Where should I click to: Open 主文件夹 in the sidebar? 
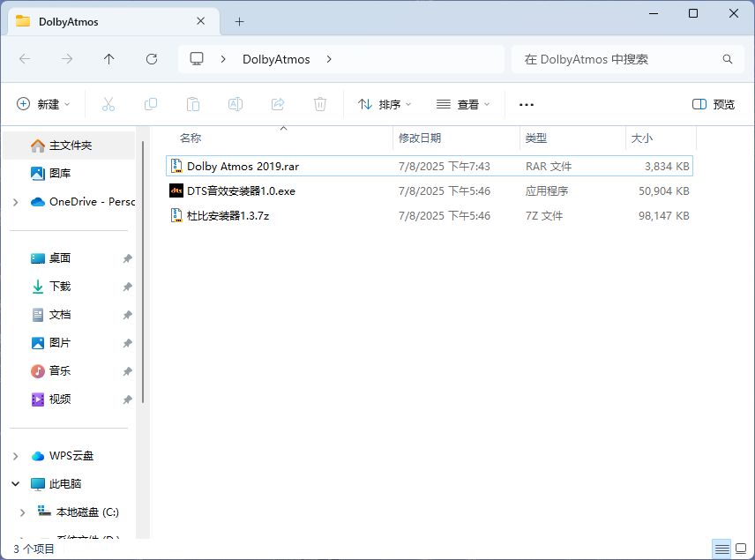[69, 146]
